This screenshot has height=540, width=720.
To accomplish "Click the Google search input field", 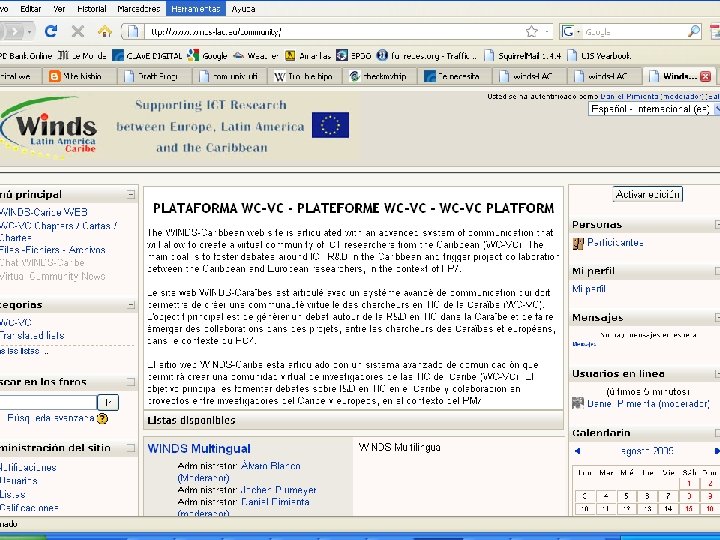I will pyautogui.click(x=634, y=32).
